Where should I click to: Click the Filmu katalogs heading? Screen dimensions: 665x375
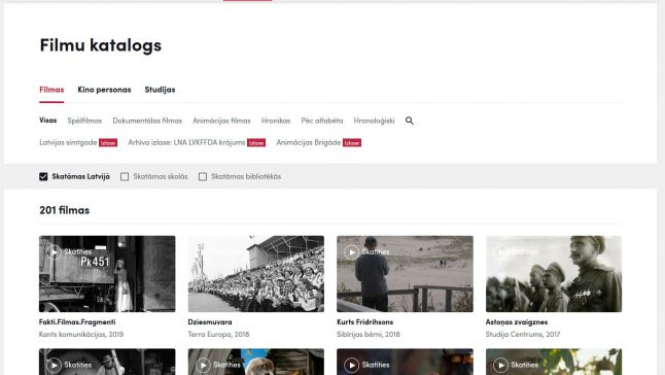tap(101, 45)
